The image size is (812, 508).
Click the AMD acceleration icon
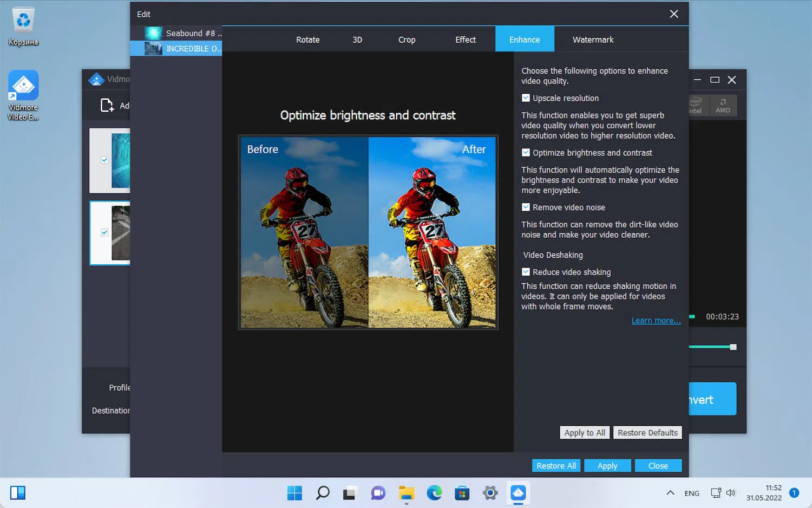click(723, 106)
